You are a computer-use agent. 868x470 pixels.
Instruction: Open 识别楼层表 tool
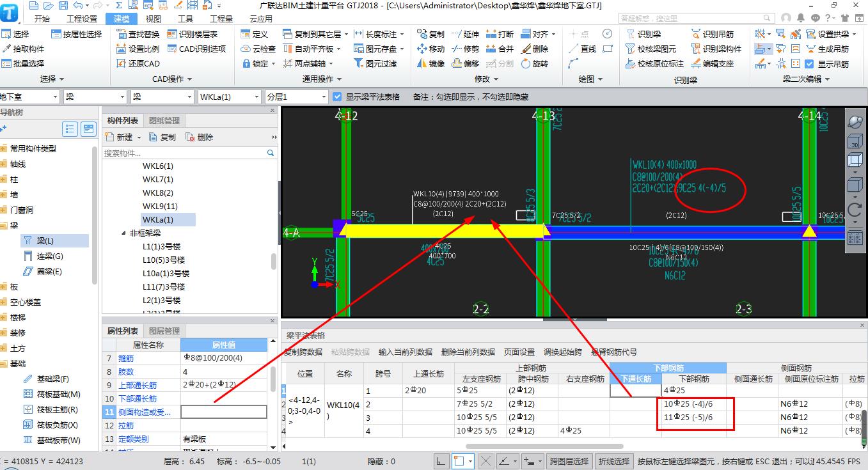click(x=193, y=34)
